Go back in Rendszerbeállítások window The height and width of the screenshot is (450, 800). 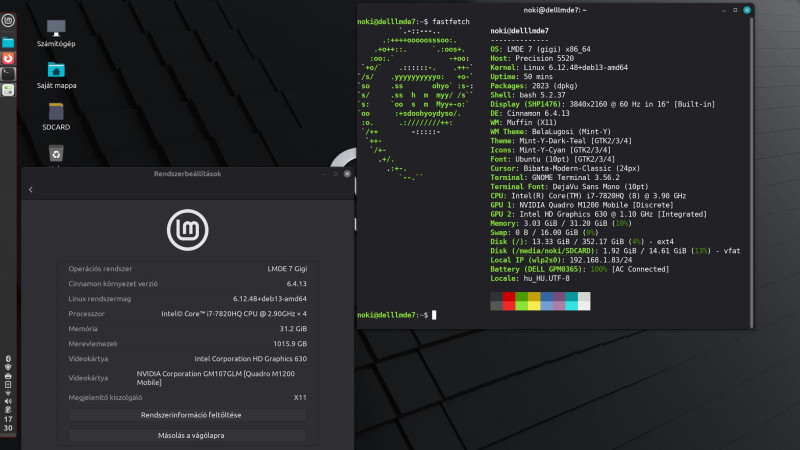31,190
